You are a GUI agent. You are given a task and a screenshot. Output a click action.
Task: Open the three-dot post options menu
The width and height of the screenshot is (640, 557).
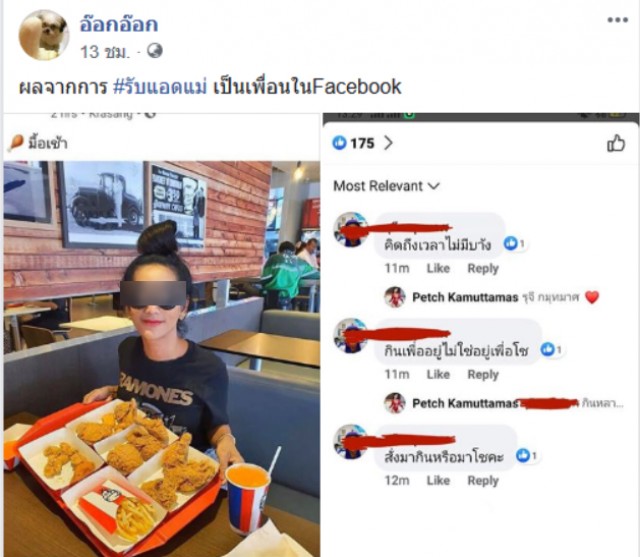point(617,20)
